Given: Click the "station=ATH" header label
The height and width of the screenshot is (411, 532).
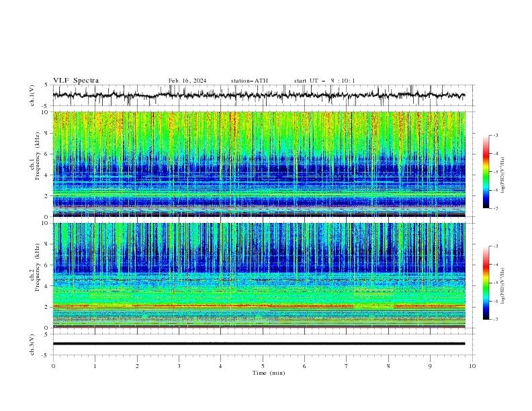Looking at the screenshot, I should [x=249, y=81].
